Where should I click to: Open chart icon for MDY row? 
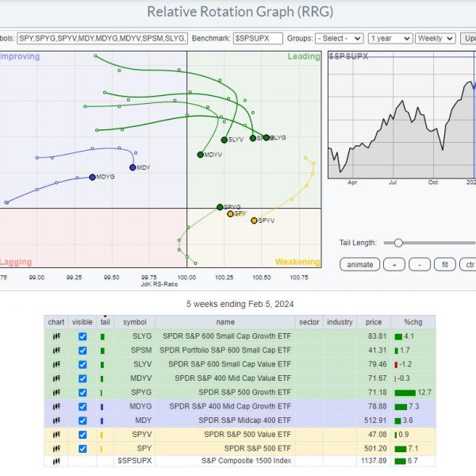pos(56,420)
